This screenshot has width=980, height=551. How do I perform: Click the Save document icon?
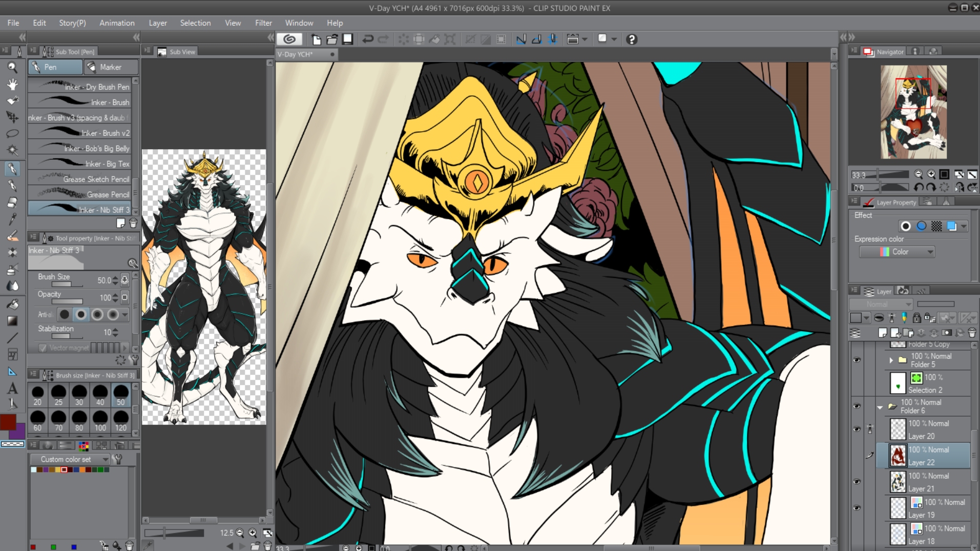coord(348,39)
